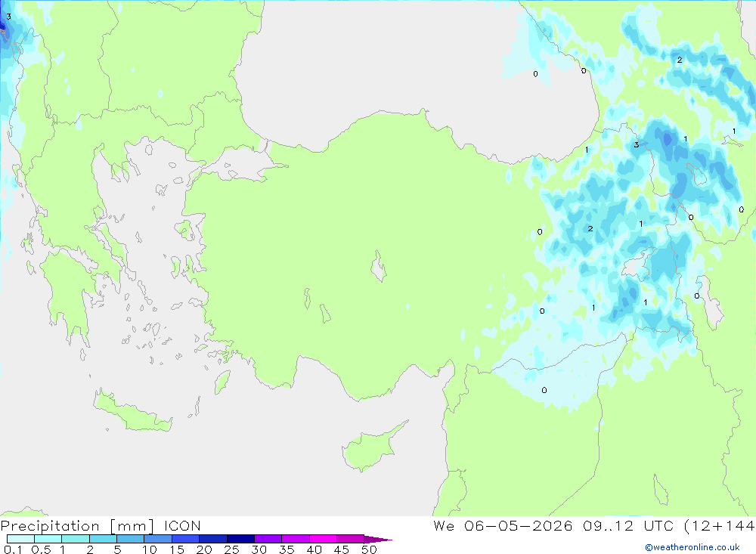Click the "09..12 UTC" time text
Viewport: 756px width, 554px height.
coord(627,525)
